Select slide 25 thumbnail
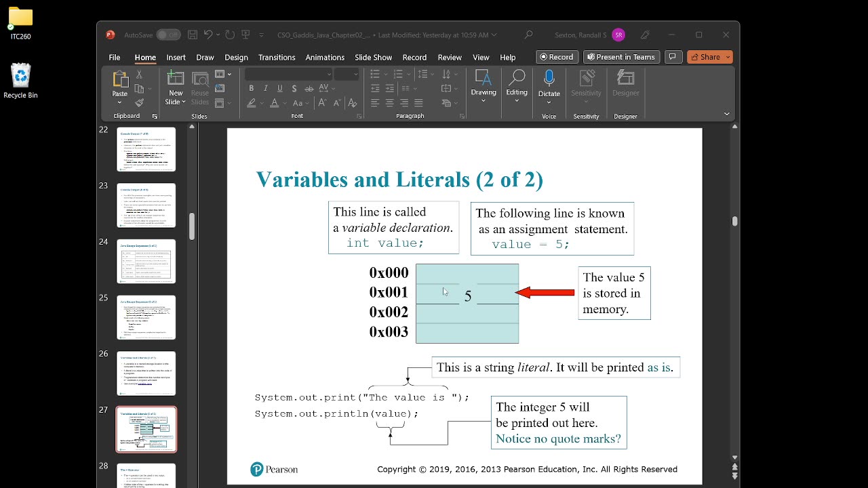This screenshot has width=868, height=488. [x=146, y=317]
